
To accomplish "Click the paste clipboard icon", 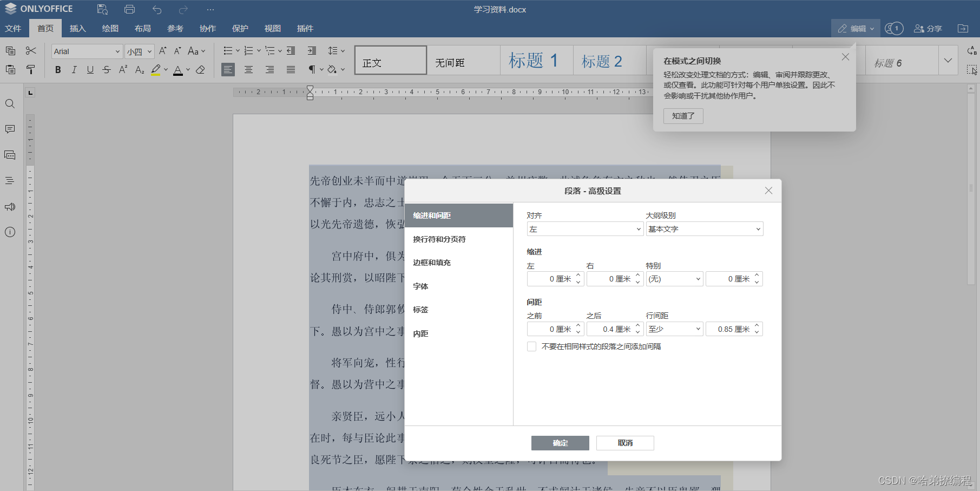I will (x=10, y=69).
